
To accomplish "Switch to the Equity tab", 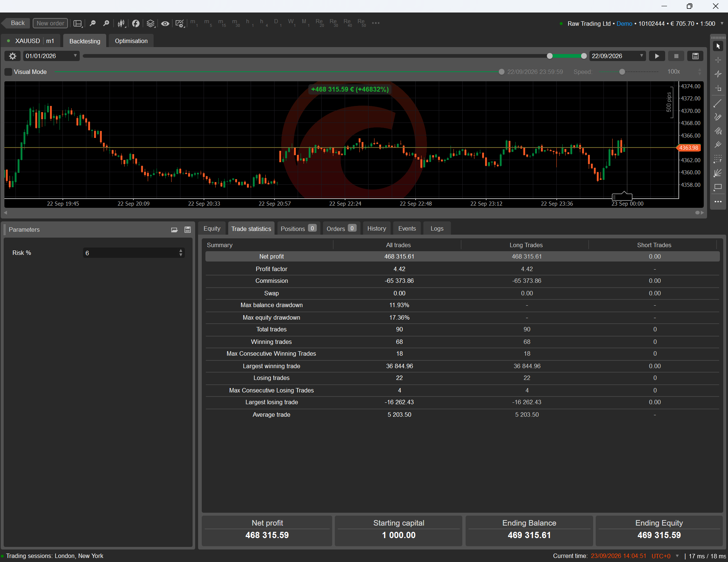I will [212, 228].
